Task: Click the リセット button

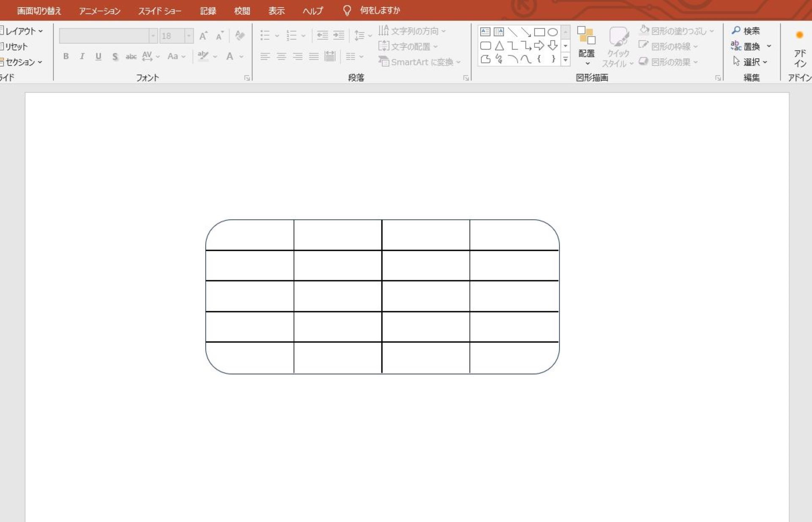Action: [x=14, y=46]
